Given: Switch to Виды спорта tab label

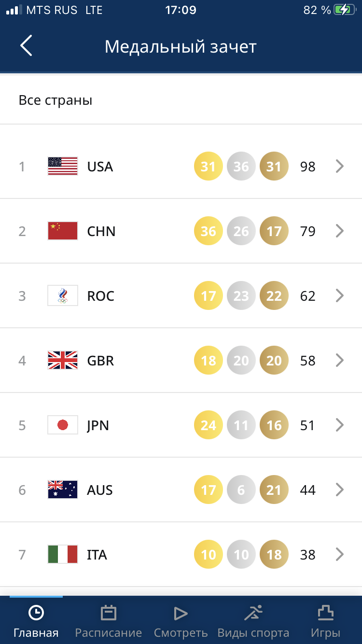Looking at the screenshot, I should pyautogui.click(x=253, y=633).
